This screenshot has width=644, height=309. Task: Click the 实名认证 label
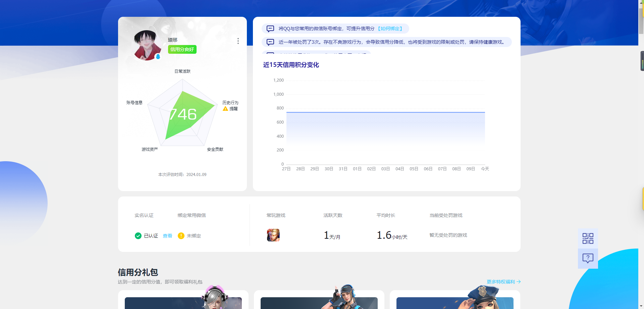pyautogui.click(x=144, y=215)
